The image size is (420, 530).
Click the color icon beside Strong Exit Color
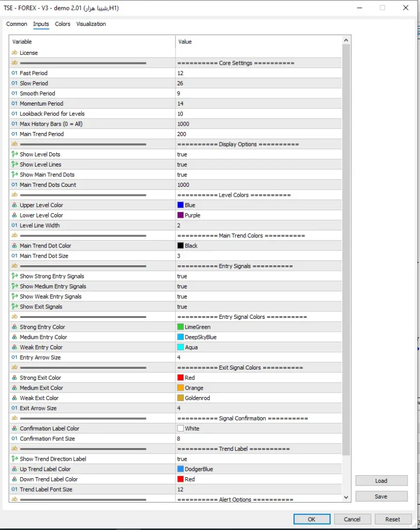tap(14, 377)
